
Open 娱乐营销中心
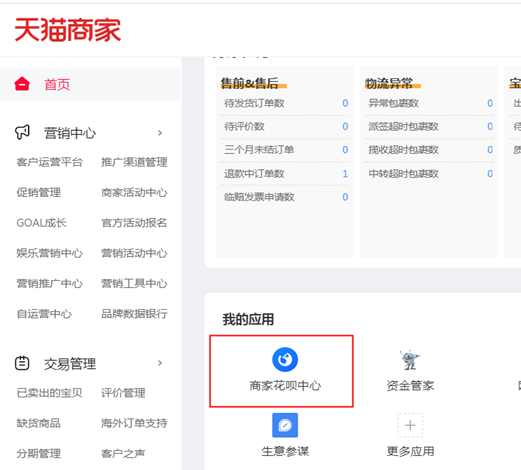pyautogui.click(x=49, y=253)
